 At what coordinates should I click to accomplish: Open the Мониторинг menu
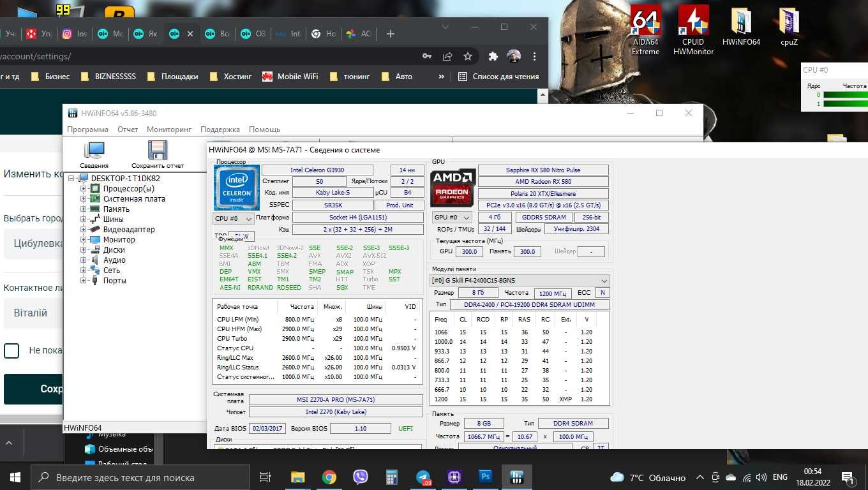click(x=169, y=130)
